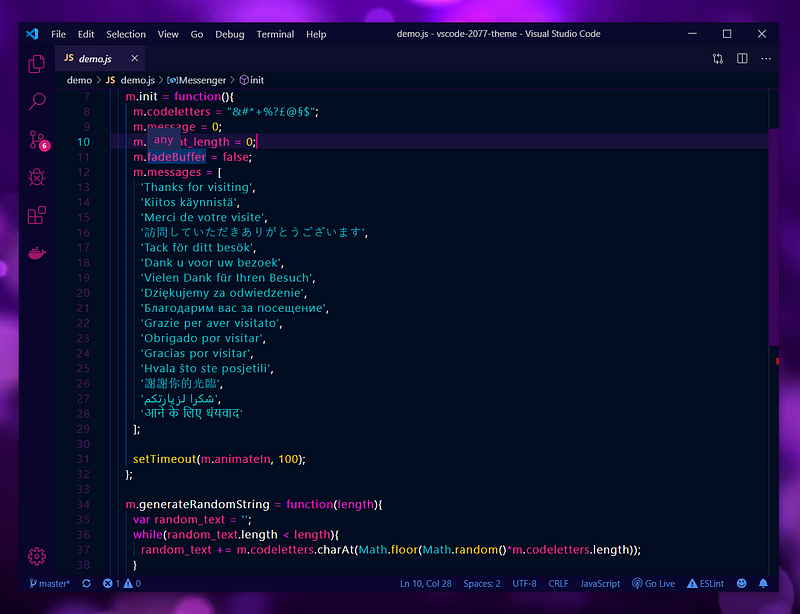Toggle Go Live server

[653, 583]
